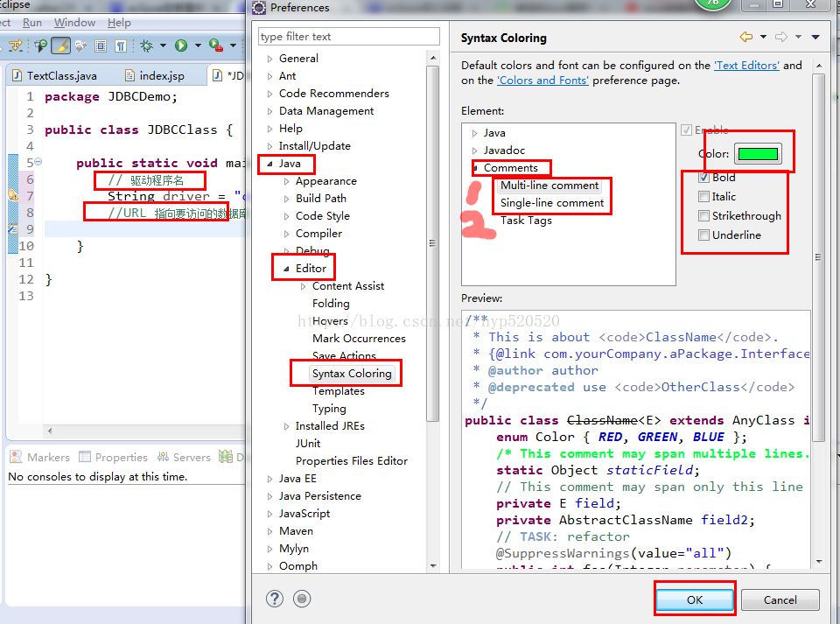This screenshot has height=624, width=840.
Task: Open the 'Text Editors' link
Action: click(746, 66)
